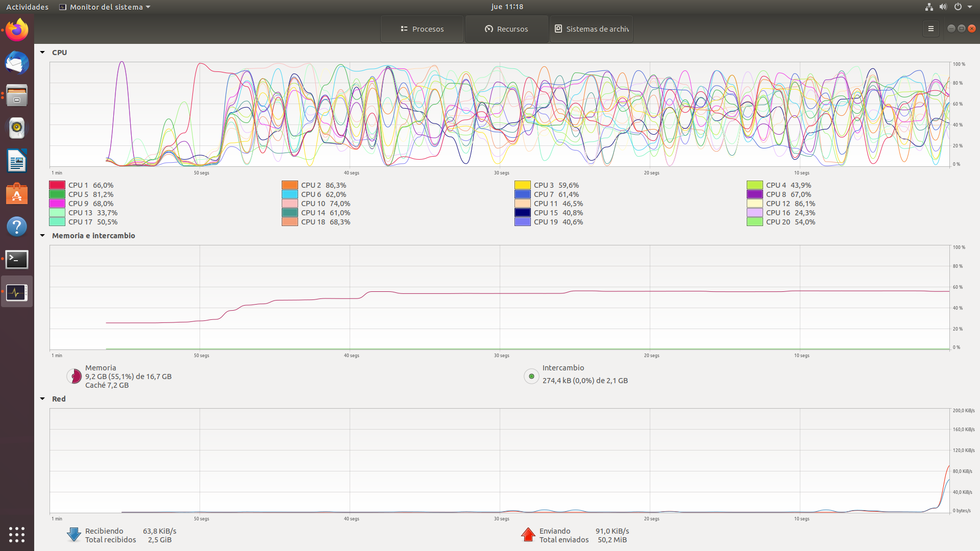
Task: Open the Files manager dock icon
Action: pyautogui.click(x=17, y=95)
